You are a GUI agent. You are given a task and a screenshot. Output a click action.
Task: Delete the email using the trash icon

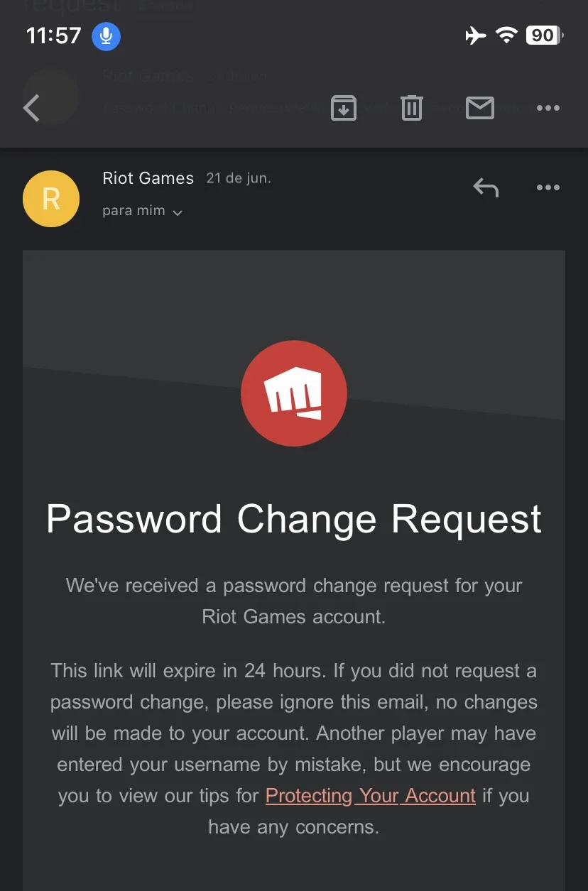pos(412,108)
